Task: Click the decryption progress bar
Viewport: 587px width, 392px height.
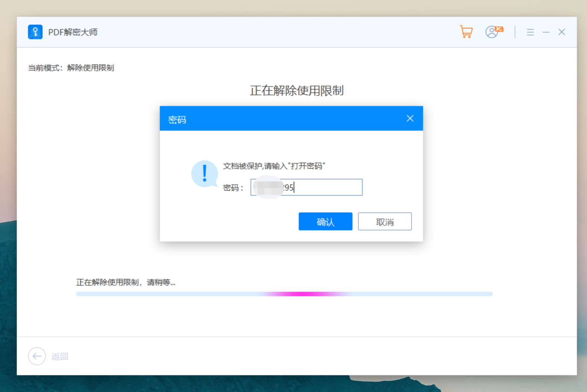Action: (x=284, y=294)
